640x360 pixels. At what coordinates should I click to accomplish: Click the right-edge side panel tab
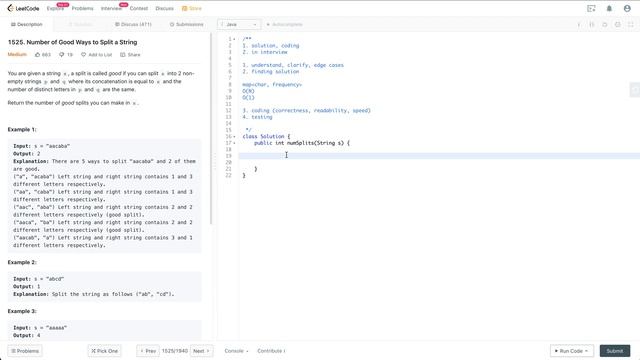[x=635, y=89]
